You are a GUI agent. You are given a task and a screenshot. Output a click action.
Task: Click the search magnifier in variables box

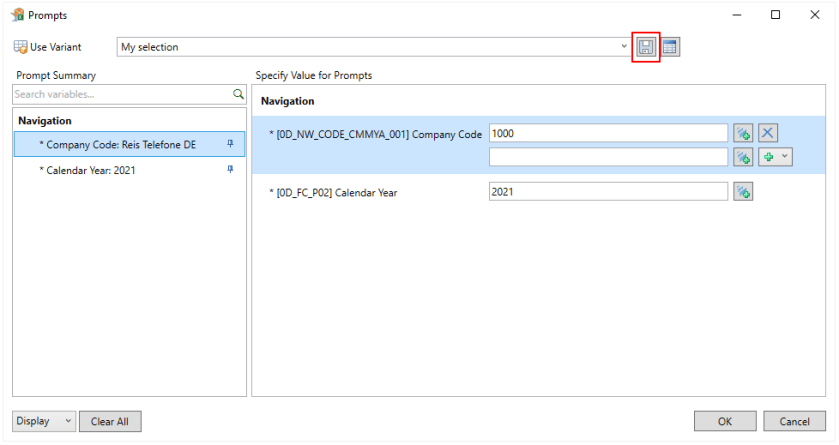click(238, 94)
